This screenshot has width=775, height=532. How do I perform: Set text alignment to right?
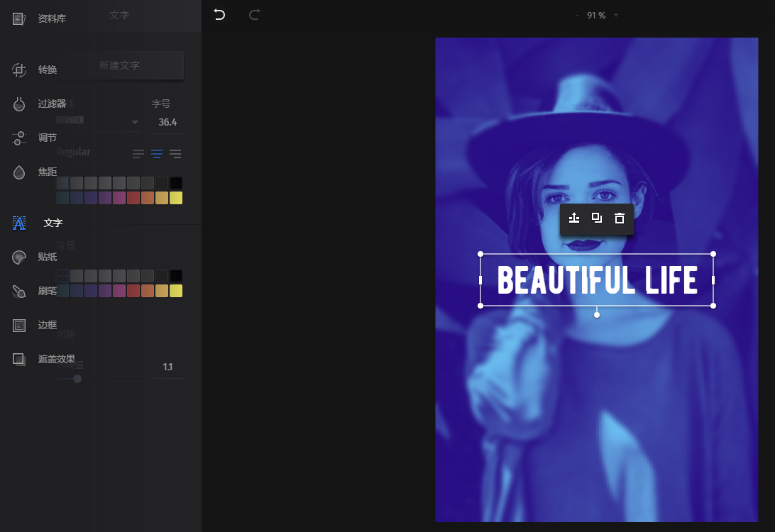(175, 154)
